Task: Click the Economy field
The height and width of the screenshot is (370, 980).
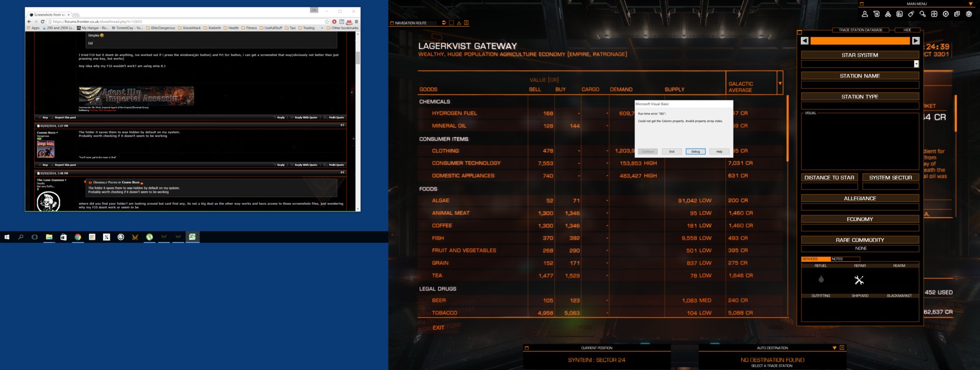Action: click(x=860, y=228)
